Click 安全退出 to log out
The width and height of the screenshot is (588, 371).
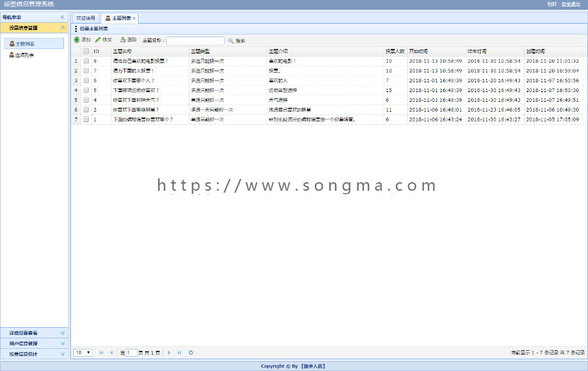click(571, 5)
